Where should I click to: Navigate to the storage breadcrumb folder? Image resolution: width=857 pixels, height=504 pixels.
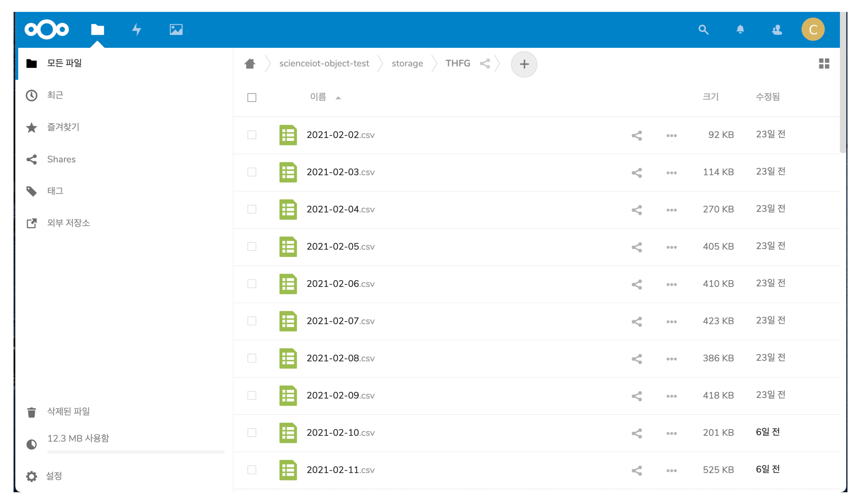407,64
